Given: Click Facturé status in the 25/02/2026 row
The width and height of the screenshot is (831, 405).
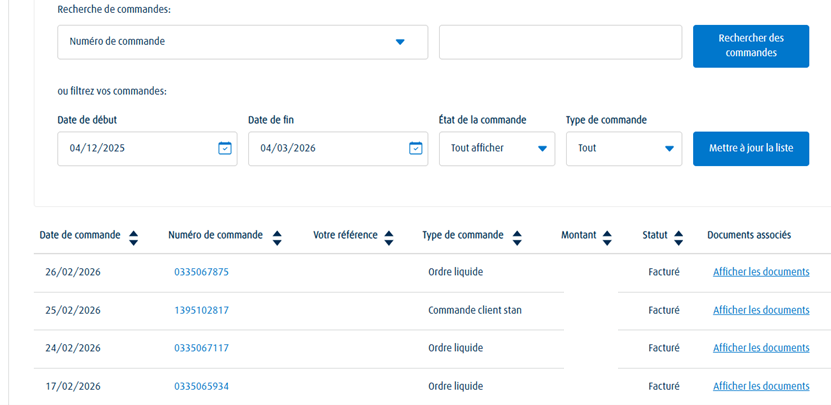Looking at the screenshot, I should coord(664,310).
